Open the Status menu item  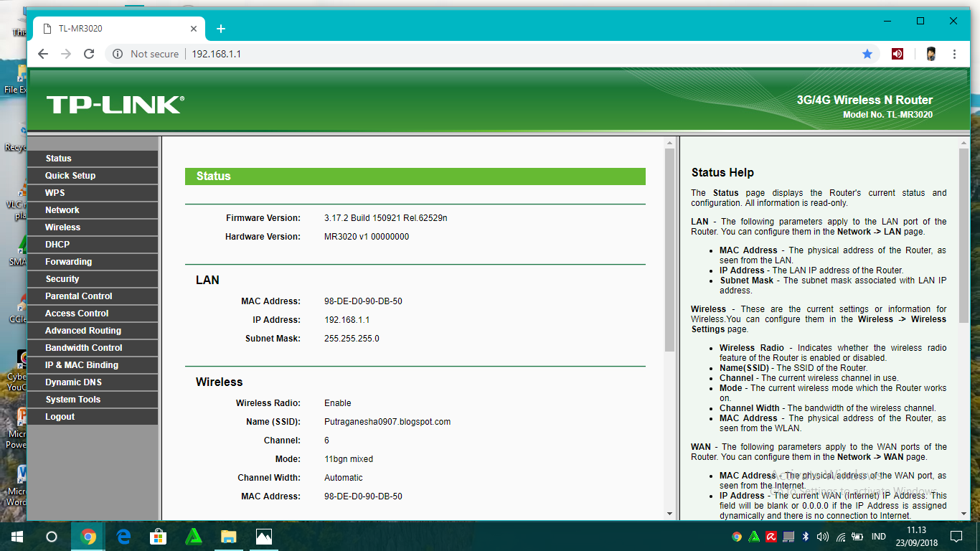click(x=92, y=159)
